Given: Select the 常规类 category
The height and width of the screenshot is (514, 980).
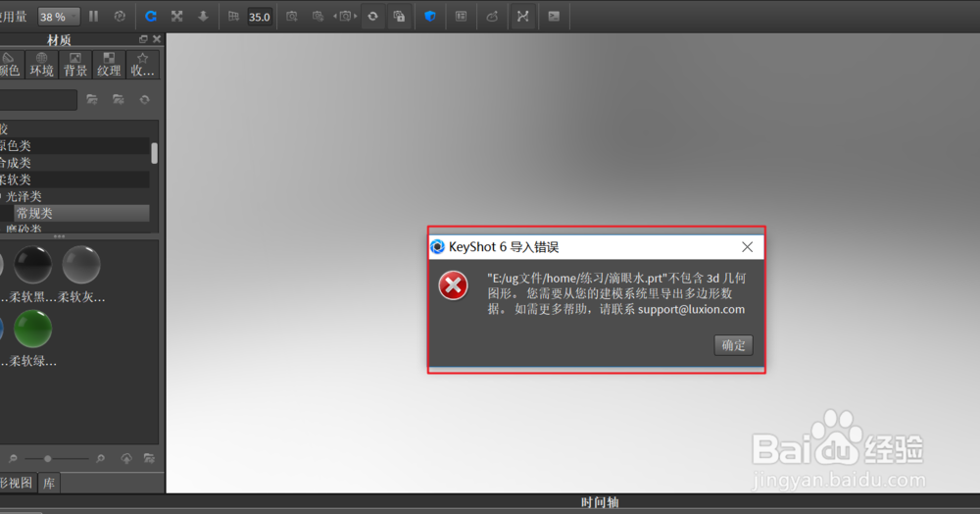Looking at the screenshot, I should [x=81, y=213].
